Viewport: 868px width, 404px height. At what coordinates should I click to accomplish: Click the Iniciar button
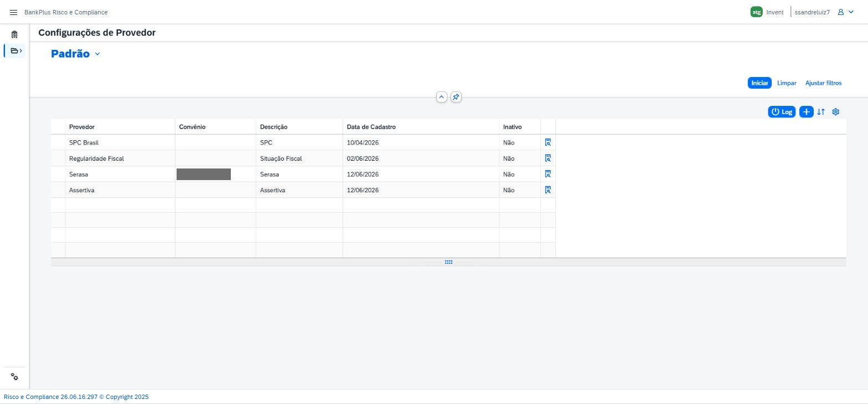pyautogui.click(x=759, y=83)
